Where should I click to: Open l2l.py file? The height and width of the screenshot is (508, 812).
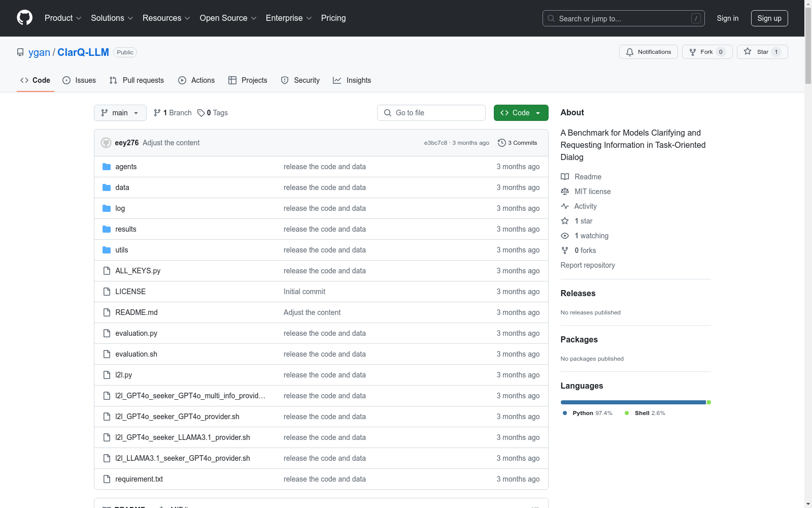pos(123,375)
